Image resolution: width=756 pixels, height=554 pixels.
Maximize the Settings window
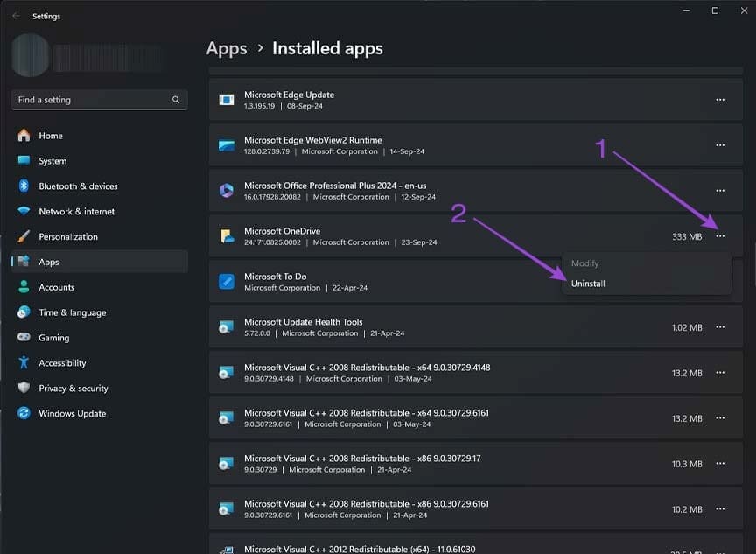[715, 11]
